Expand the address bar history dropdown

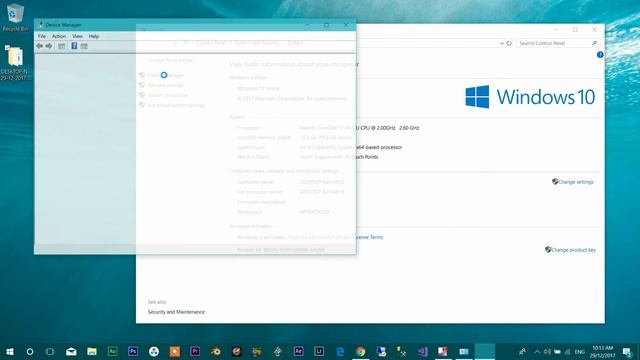[x=502, y=43]
